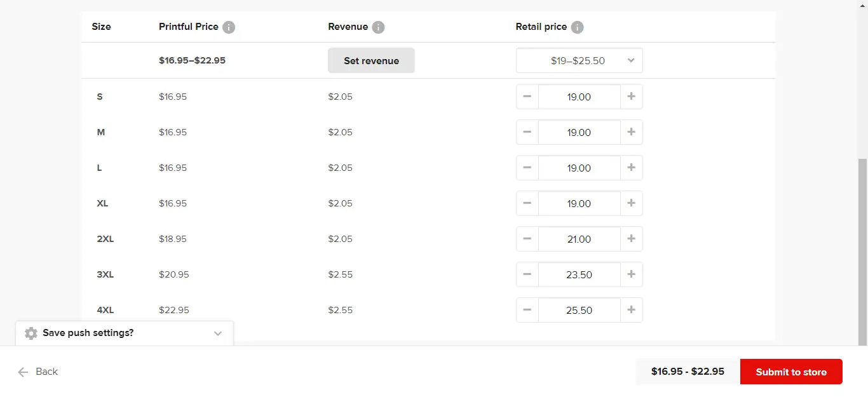This screenshot has width=868, height=397.
Task: Select the 3XL size label
Action: 105,274
